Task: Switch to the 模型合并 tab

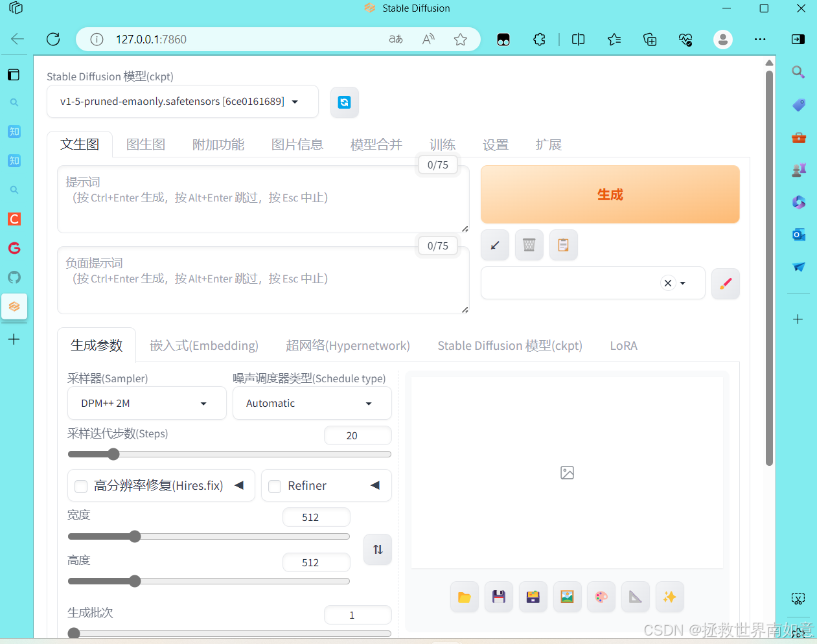Action: (x=376, y=144)
